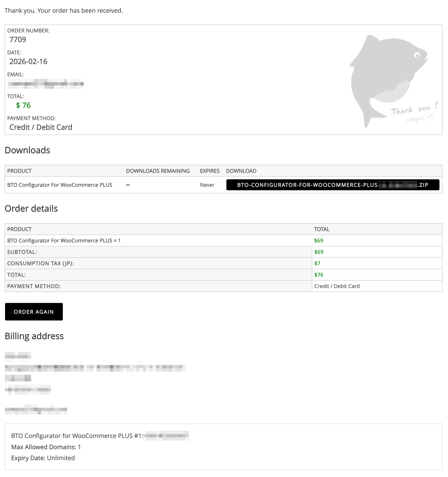The image size is (448, 477).
Task: Click the $69 subtotal amount
Action: click(x=319, y=252)
